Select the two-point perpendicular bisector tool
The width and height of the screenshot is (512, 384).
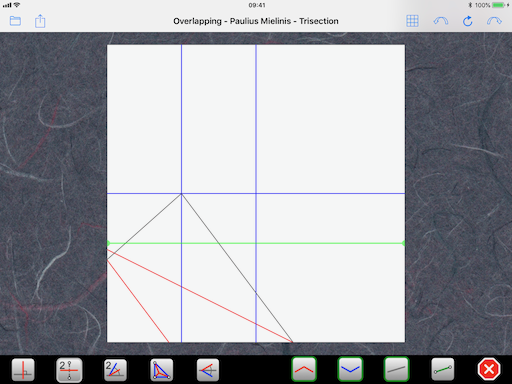point(69,370)
